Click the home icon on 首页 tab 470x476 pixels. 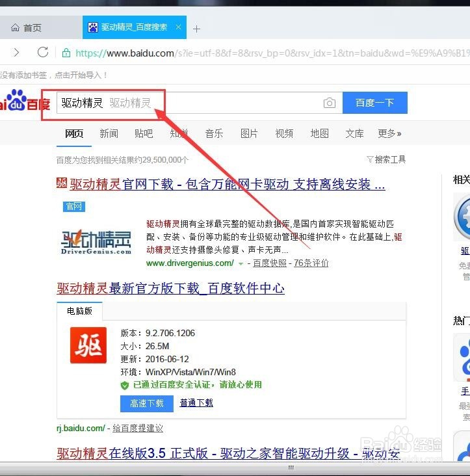coord(15,27)
